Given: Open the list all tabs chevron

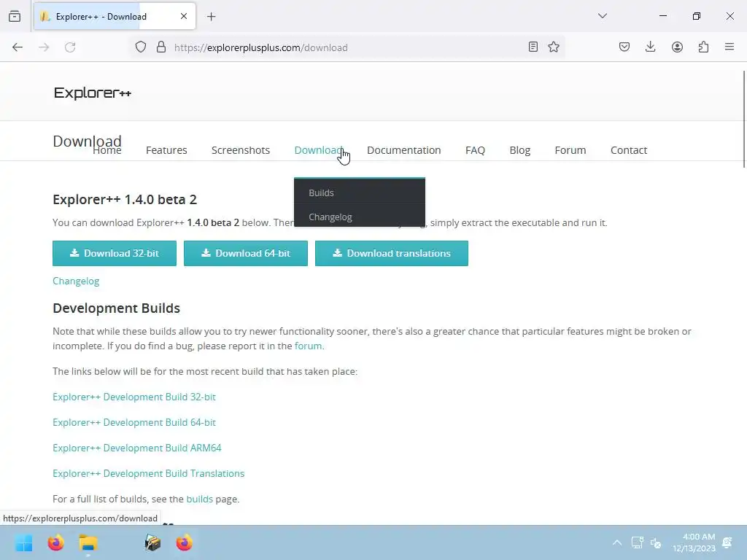Looking at the screenshot, I should [603, 16].
